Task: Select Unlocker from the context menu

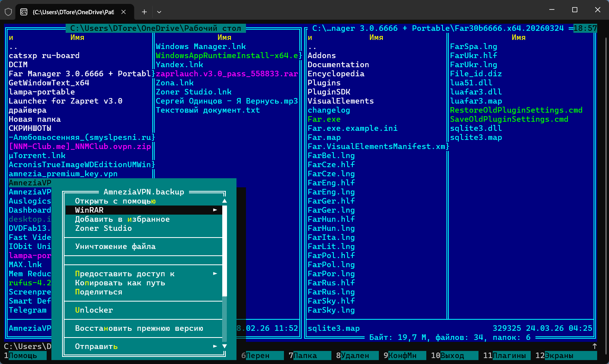Action: pos(94,310)
